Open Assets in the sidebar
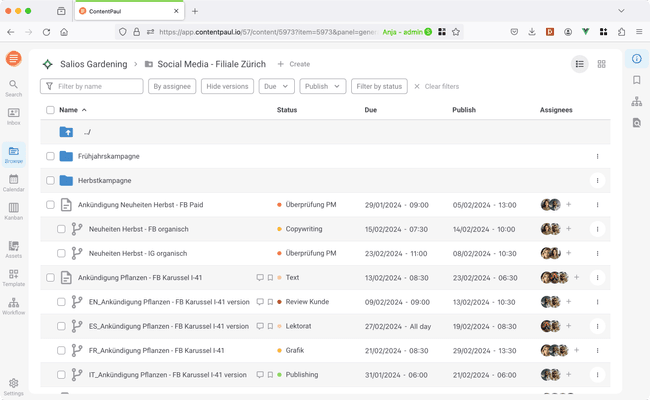 (x=13, y=250)
